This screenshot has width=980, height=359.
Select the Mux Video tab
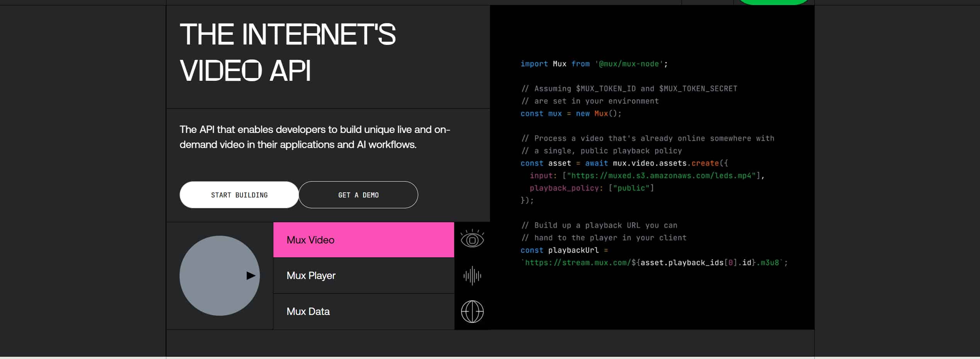coord(364,240)
